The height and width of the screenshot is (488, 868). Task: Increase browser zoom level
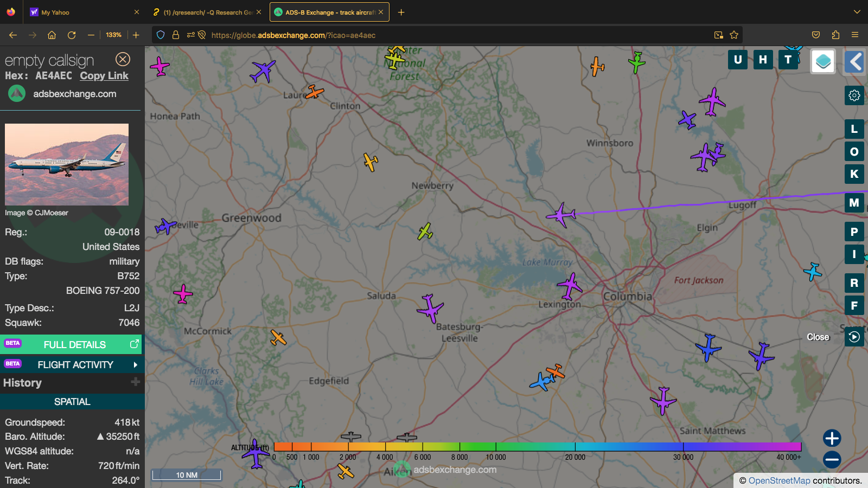(x=136, y=35)
